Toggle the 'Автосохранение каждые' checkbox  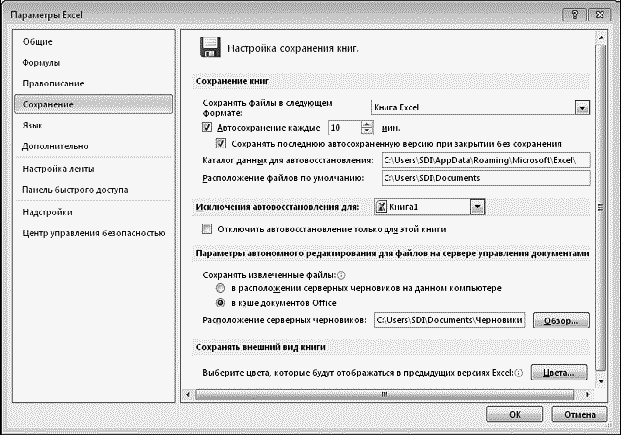click(207, 128)
